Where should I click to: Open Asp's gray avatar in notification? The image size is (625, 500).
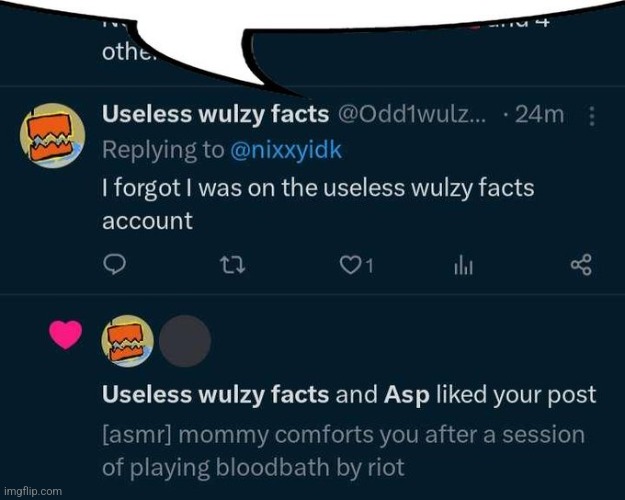(185, 341)
